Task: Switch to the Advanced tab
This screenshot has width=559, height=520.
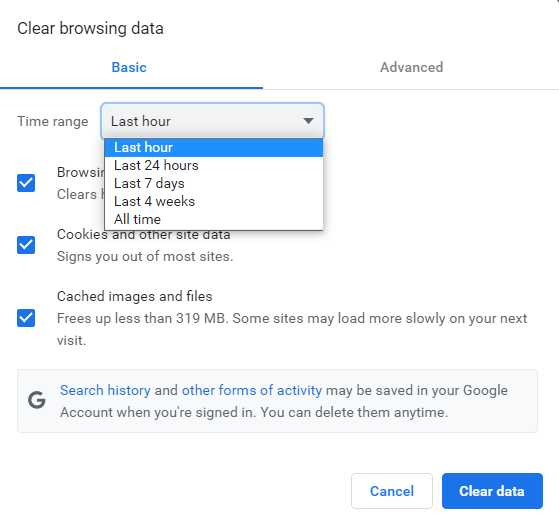Action: [x=411, y=67]
